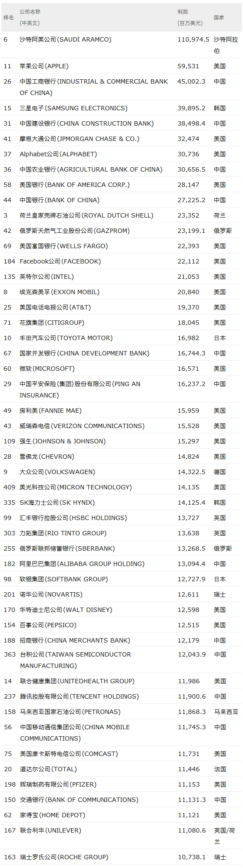243x868 pixels.
Task: Select PING AN INSURANCE company name
Action: pyautogui.click(x=80, y=390)
